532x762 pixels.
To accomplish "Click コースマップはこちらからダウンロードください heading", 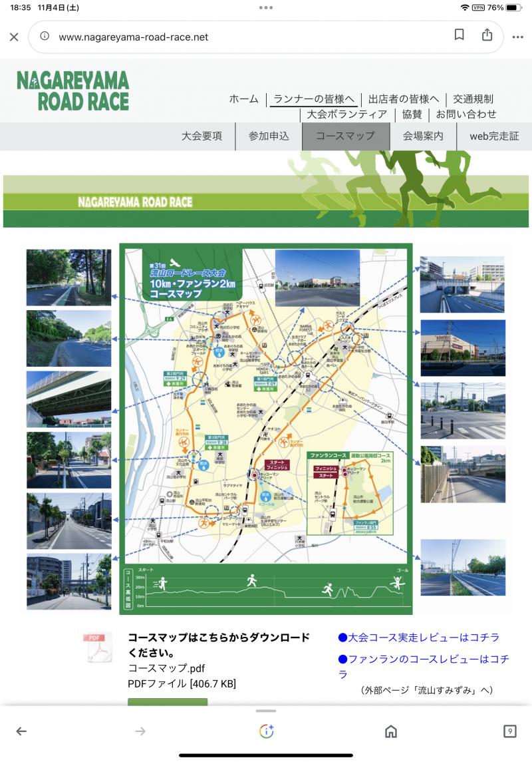I will click(x=218, y=644).
